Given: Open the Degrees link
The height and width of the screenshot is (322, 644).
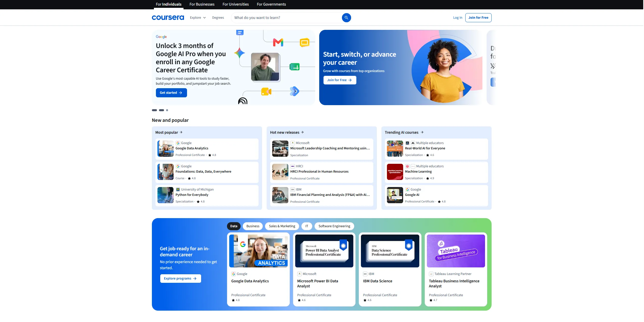Looking at the screenshot, I should click(x=218, y=18).
